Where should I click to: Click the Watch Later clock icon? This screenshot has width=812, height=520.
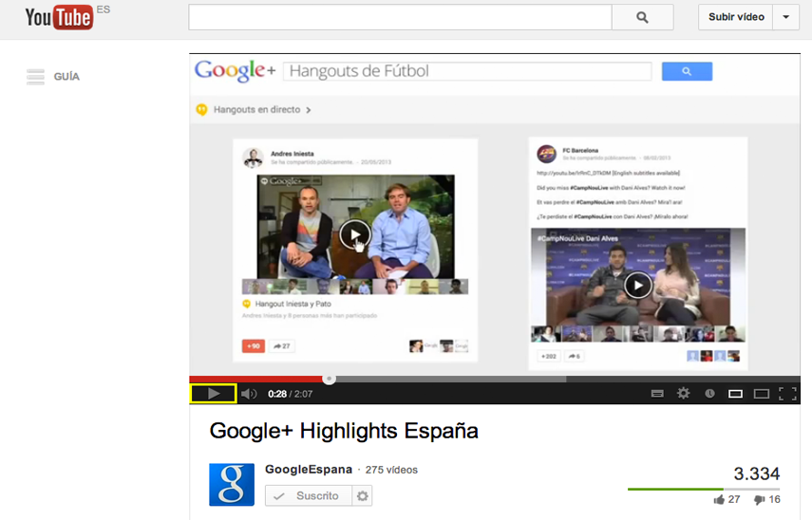[709, 394]
